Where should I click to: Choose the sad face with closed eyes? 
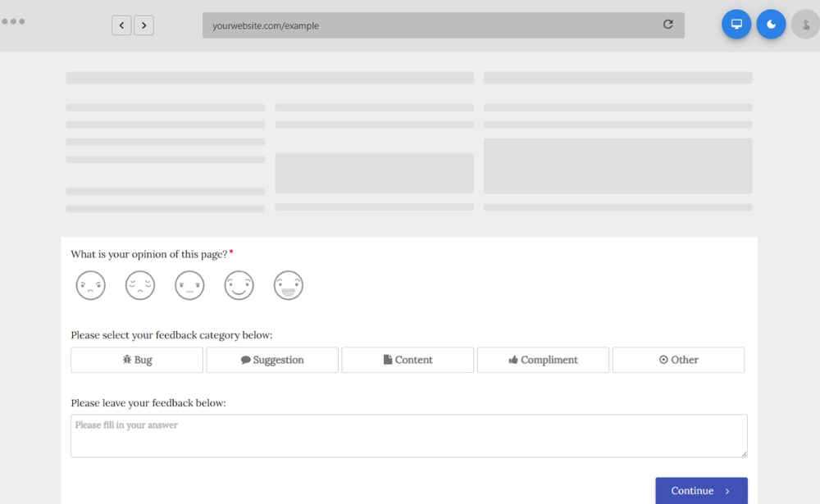tap(140, 285)
